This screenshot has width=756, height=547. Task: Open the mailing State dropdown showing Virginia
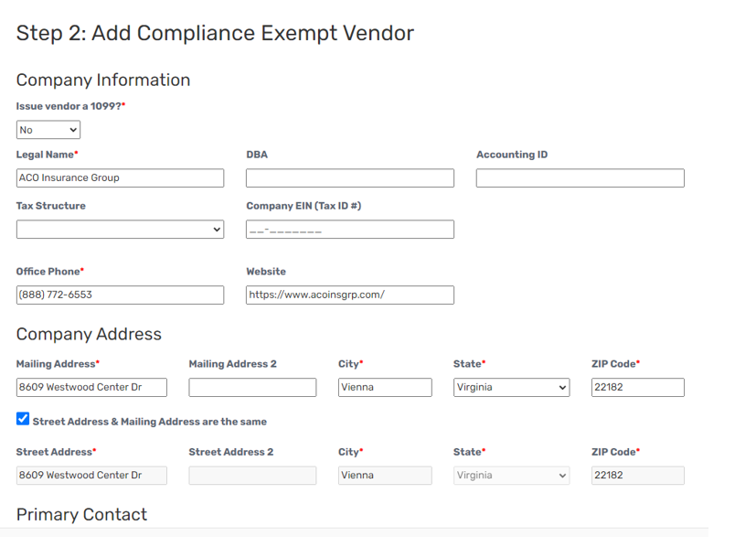pyautogui.click(x=512, y=387)
